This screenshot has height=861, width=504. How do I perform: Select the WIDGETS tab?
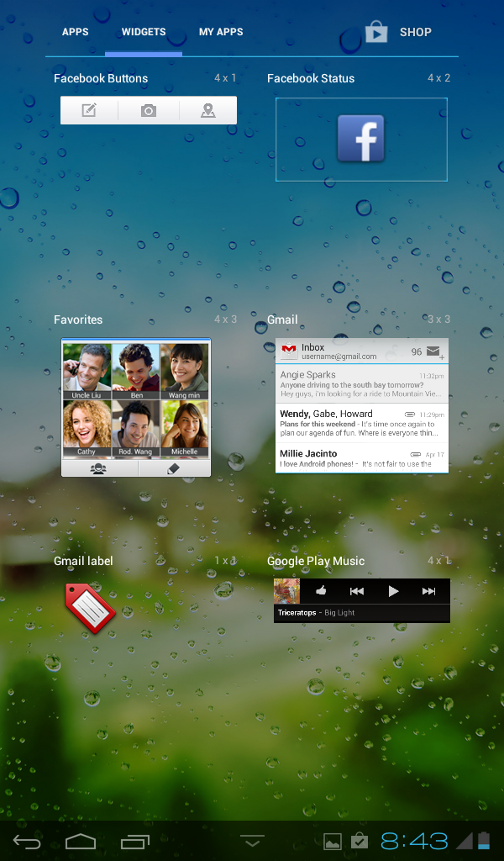tap(144, 32)
